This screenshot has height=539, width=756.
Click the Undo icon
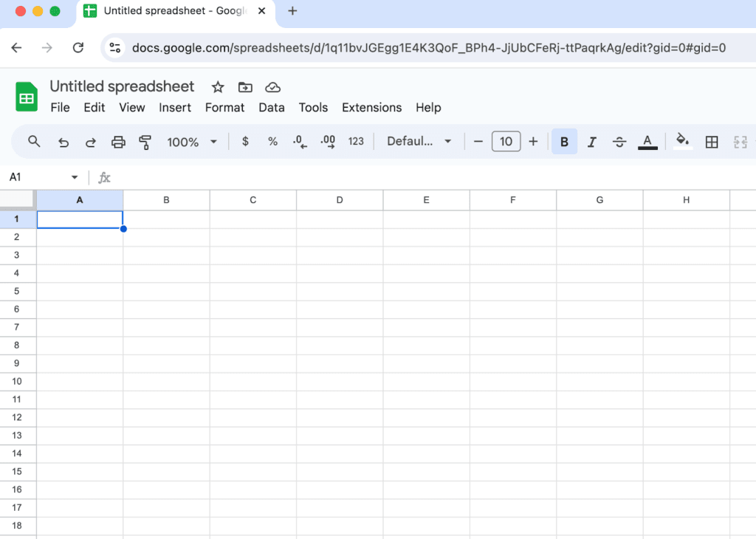(x=63, y=141)
